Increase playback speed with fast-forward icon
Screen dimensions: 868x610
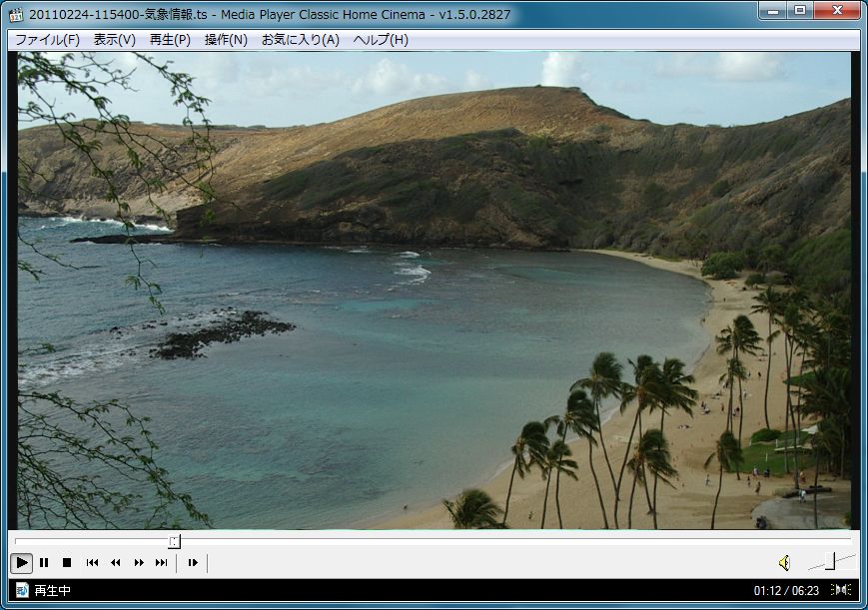139,563
